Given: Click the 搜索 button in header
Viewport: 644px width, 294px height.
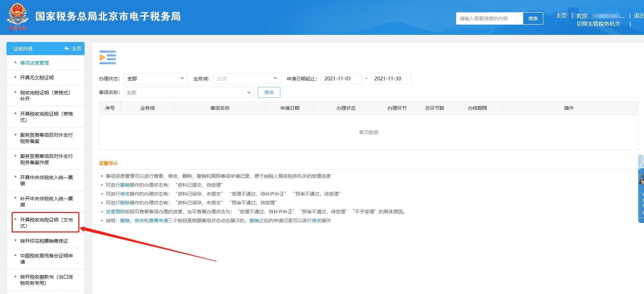Looking at the screenshot, I should coord(533,18).
